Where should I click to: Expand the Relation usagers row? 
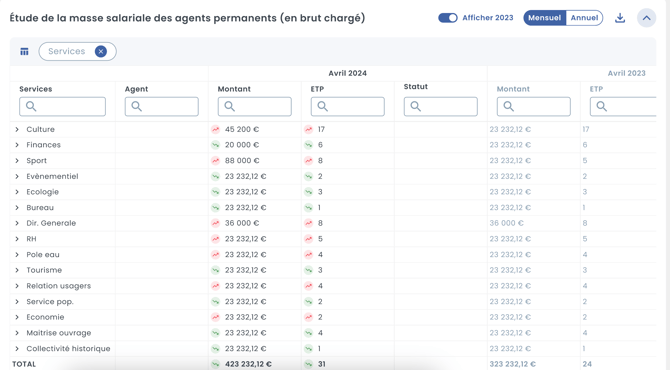coord(17,286)
